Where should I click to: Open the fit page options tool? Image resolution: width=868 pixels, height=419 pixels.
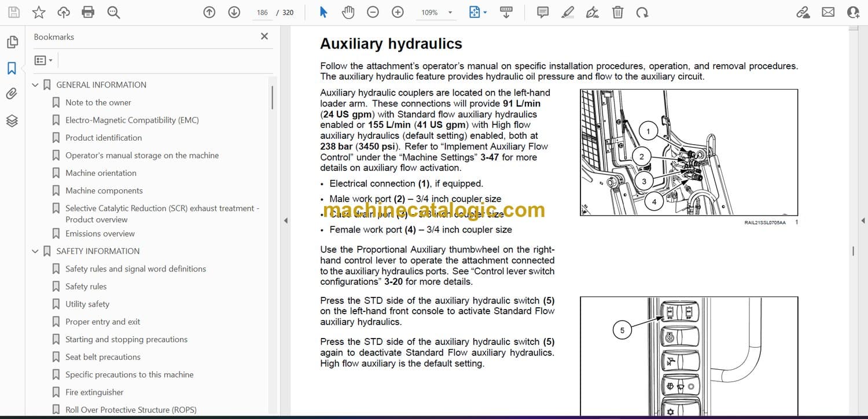click(475, 12)
